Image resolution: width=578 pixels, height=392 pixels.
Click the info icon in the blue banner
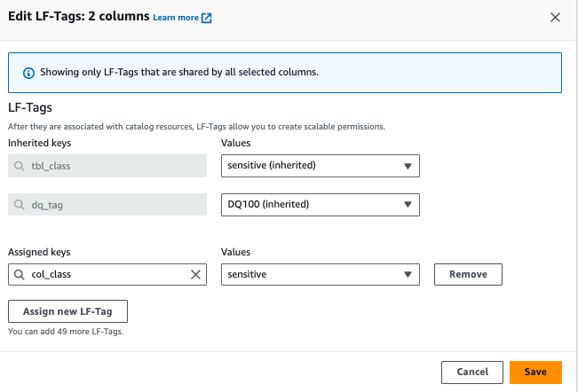[28, 72]
